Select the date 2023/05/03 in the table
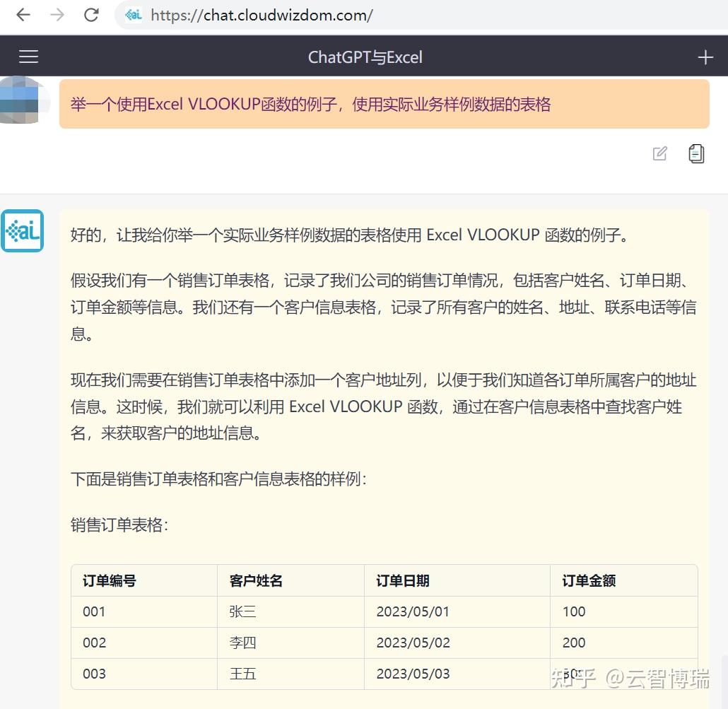Viewport: 728px width, 709px height. [x=413, y=674]
